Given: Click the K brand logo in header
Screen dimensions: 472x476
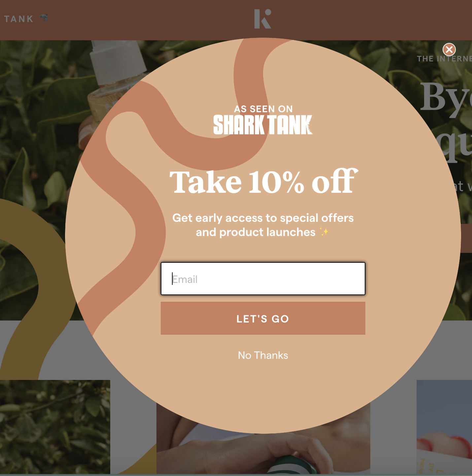Looking at the screenshot, I should click(x=263, y=19).
